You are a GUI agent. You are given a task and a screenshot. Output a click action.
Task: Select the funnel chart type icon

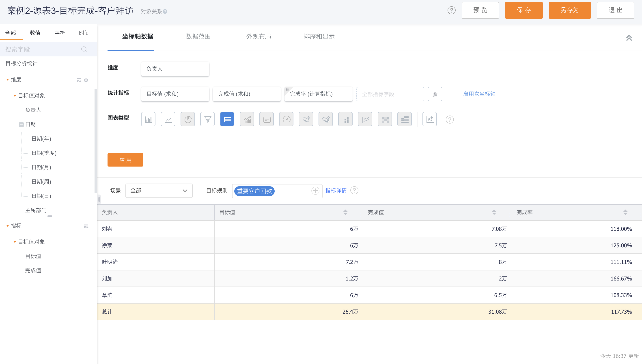207,119
